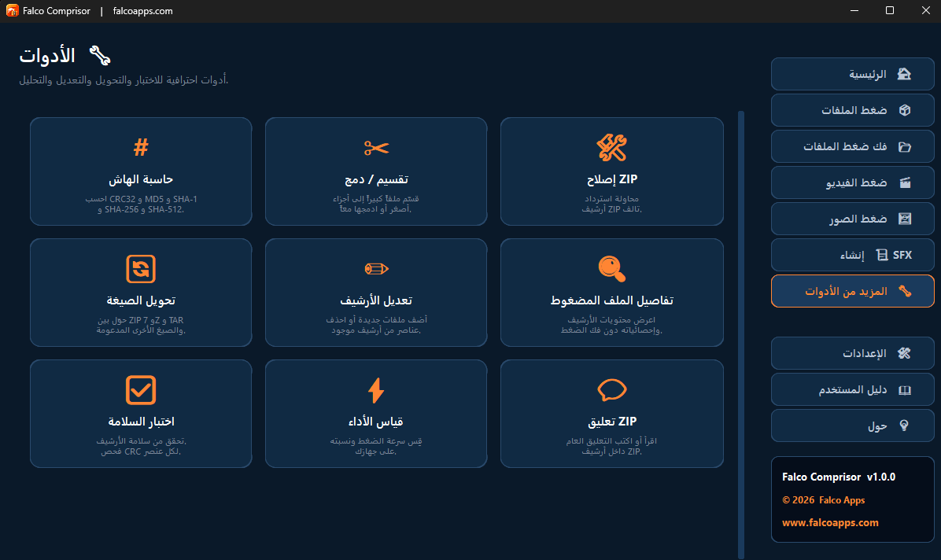
Task: Visit www.falcoapps.com link
Action: pyautogui.click(x=830, y=523)
